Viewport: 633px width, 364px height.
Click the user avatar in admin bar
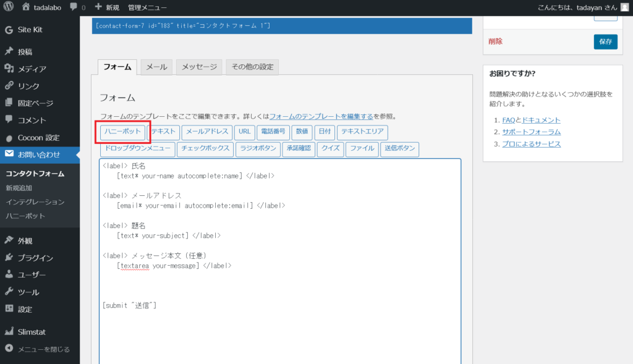point(624,7)
